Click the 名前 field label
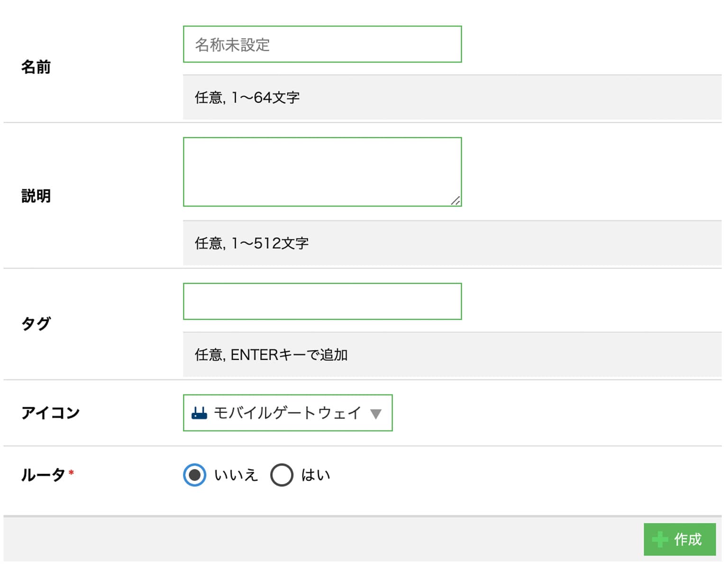 coord(36,67)
